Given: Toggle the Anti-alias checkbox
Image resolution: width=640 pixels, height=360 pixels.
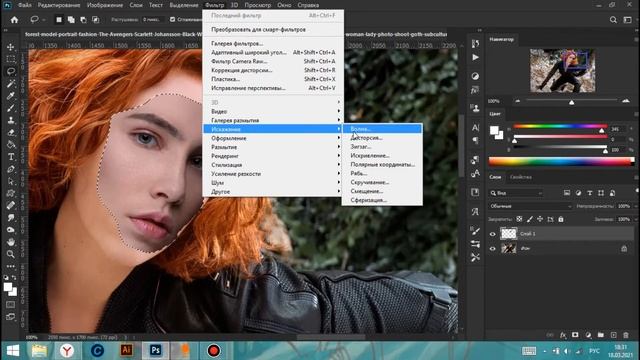Looking at the screenshot, I should tap(173, 19).
